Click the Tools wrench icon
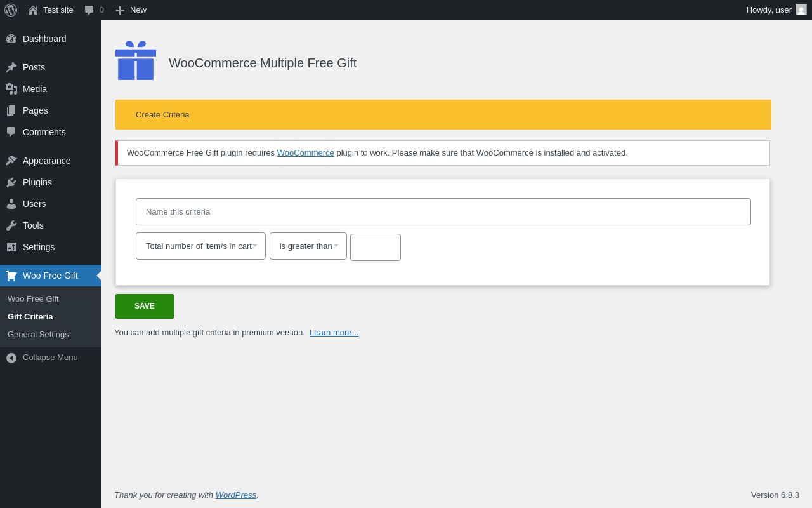The image size is (812, 508). click(x=11, y=225)
